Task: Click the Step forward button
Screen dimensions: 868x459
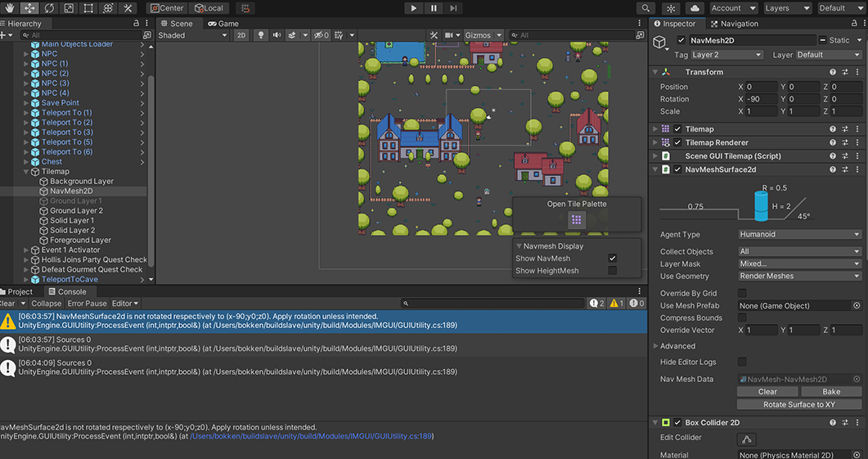Action: click(x=454, y=8)
